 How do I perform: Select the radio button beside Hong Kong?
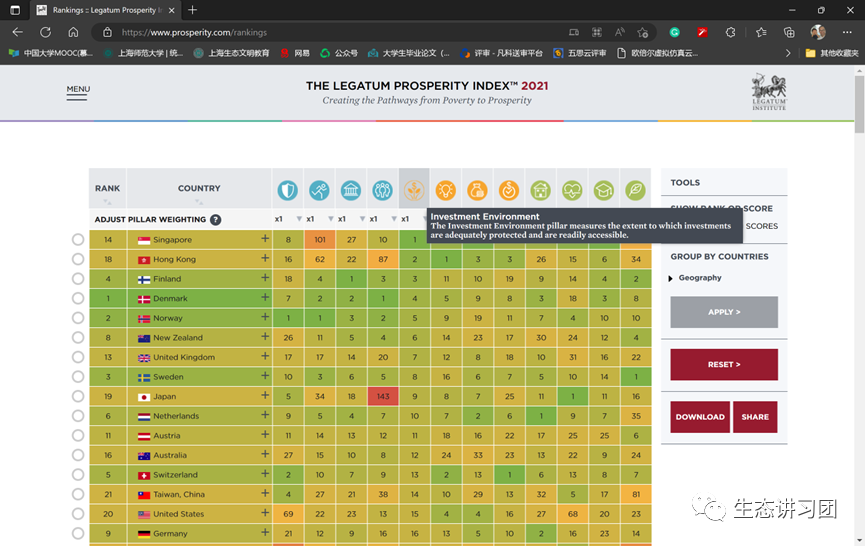[78, 259]
